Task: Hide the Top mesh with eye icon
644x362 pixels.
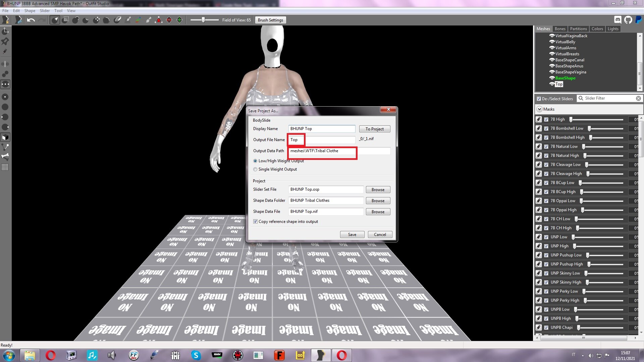Action: [552, 84]
